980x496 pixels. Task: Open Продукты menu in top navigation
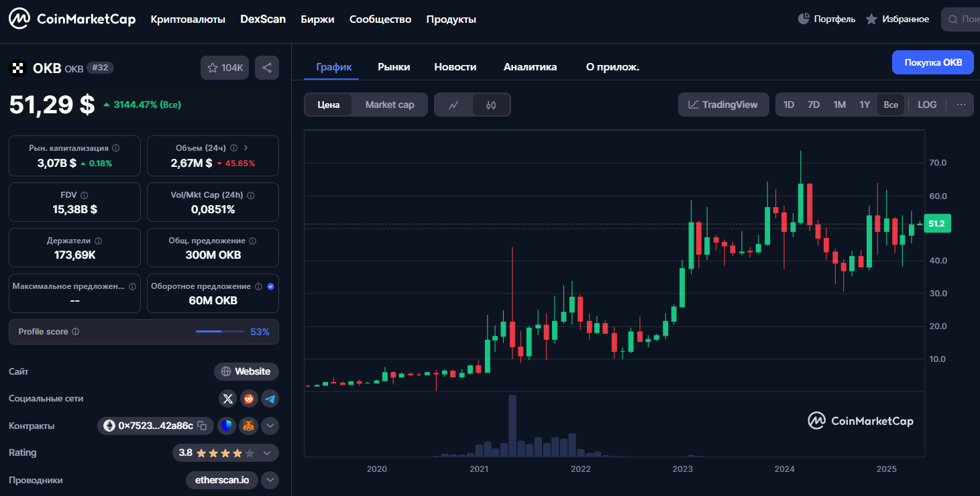pyautogui.click(x=451, y=19)
